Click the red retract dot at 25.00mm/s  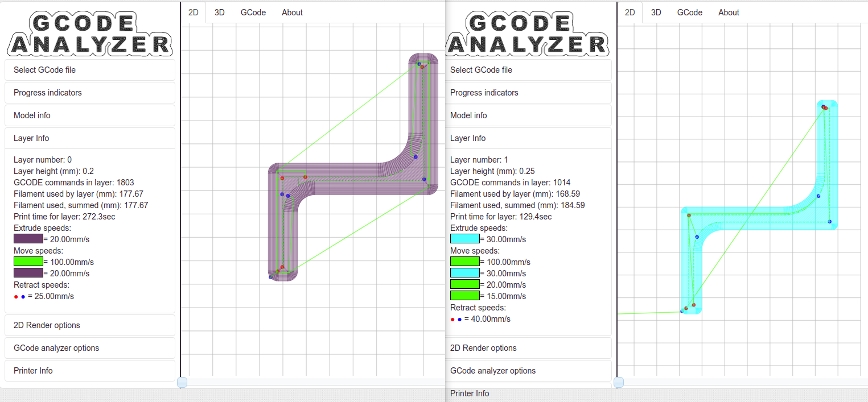16,297
